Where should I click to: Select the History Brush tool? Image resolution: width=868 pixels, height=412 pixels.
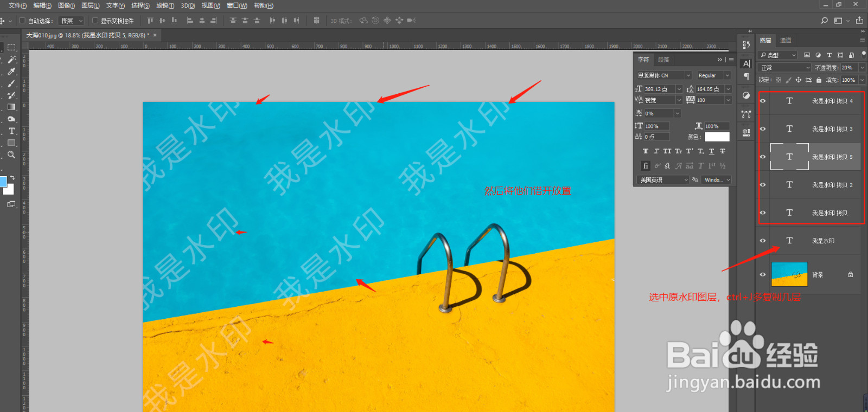coord(11,95)
